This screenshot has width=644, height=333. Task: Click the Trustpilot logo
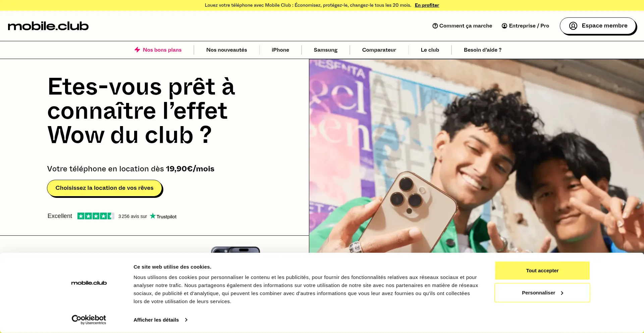(163, 216)
